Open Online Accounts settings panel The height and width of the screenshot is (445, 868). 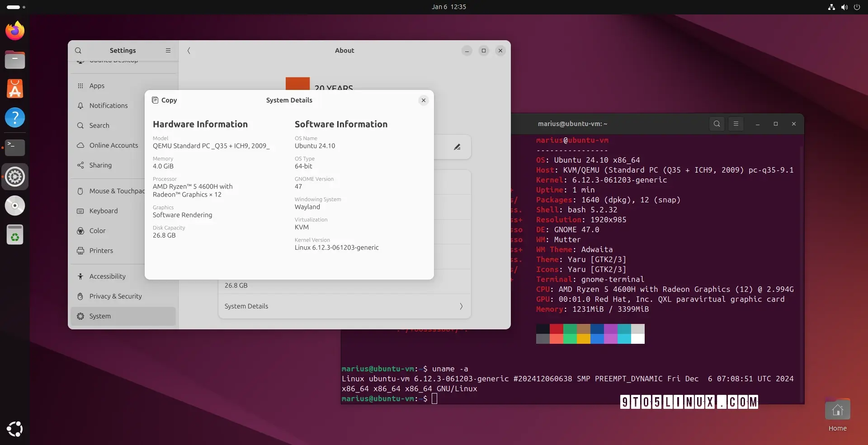click(x=113, y=145)
